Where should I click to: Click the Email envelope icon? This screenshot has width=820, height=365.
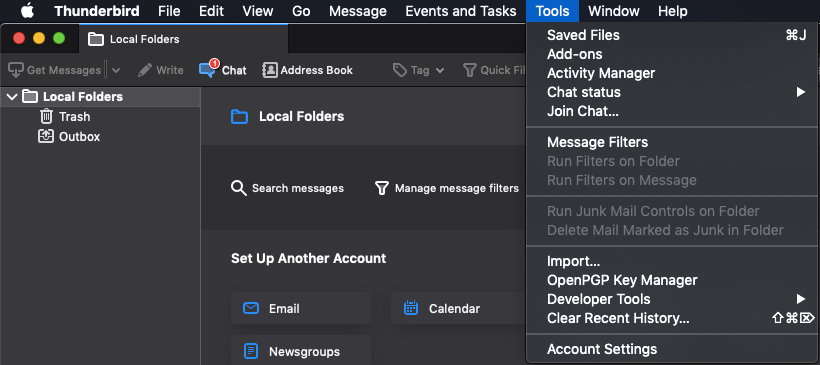251,309
